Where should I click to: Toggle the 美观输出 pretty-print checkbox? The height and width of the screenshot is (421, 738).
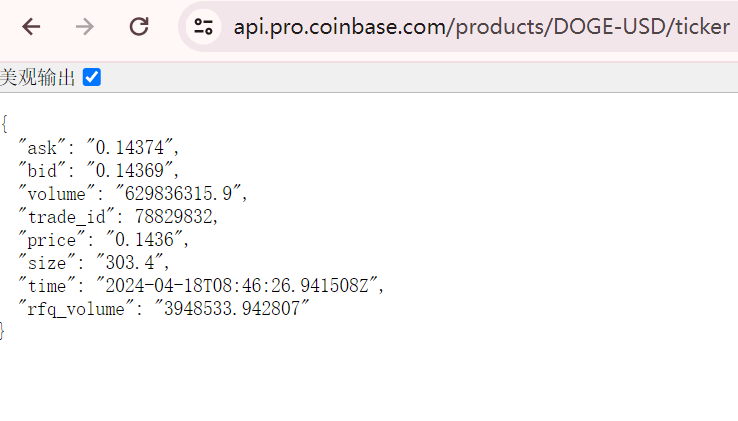click(92, 77)
